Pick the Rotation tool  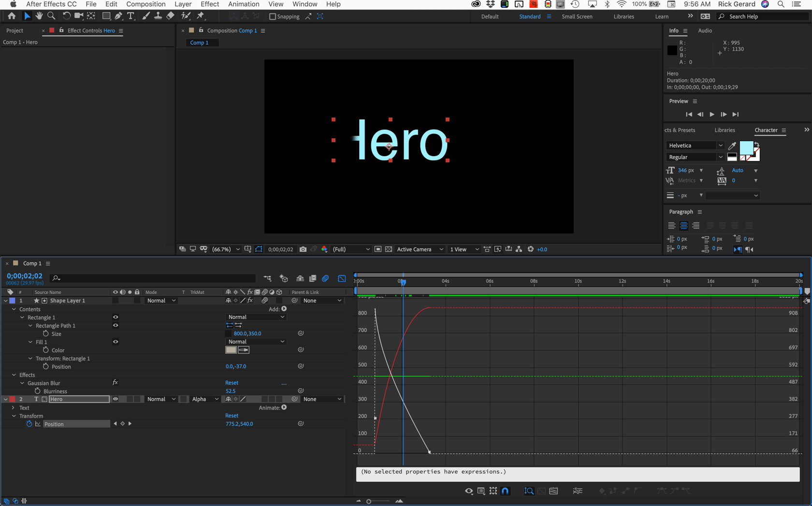tap(66, 16)
